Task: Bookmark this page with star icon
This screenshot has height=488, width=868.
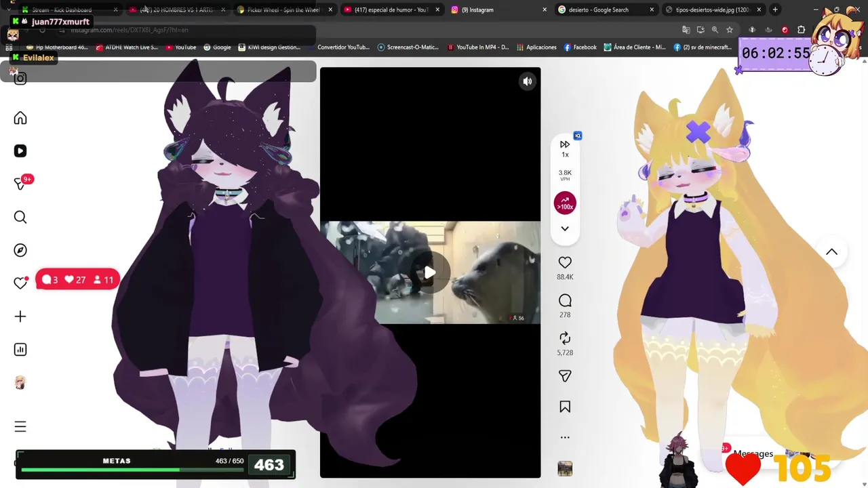Action: point(729,30)
